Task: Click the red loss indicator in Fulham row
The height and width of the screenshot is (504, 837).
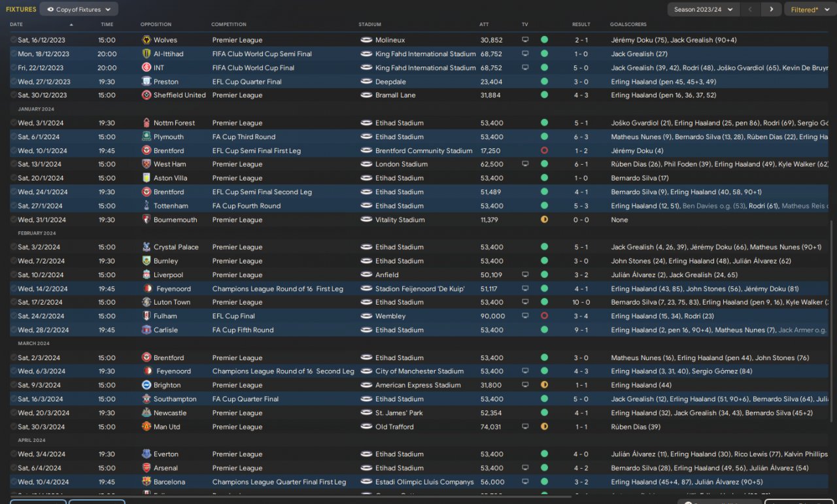Action: coord(544,316)
